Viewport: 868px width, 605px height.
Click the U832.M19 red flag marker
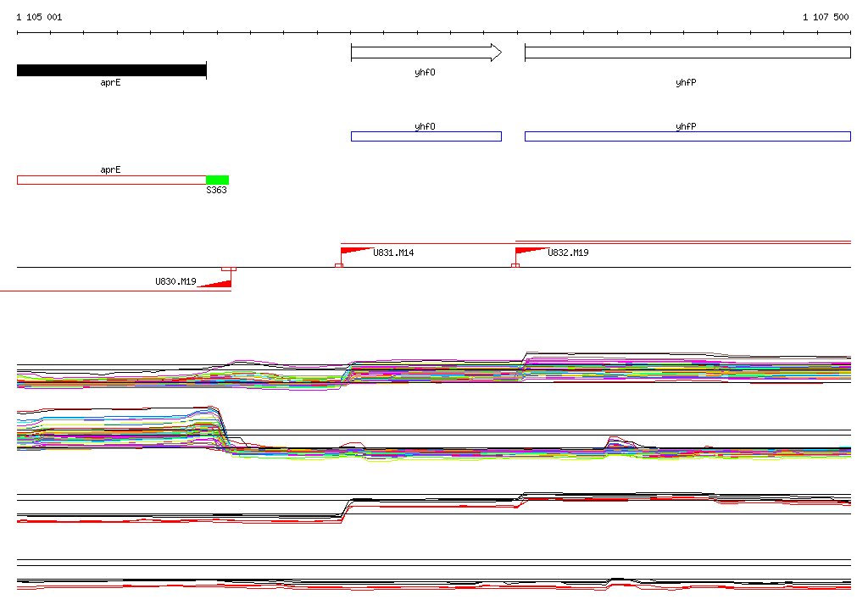532,251
